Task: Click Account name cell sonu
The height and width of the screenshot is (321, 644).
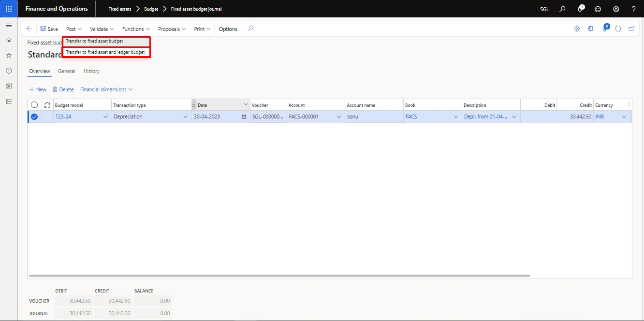Action: click(374, 117)
